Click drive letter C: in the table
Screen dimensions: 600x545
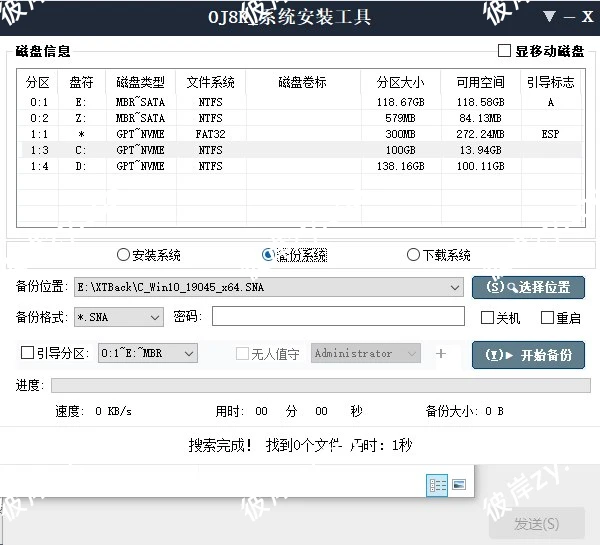coord(81,150)
